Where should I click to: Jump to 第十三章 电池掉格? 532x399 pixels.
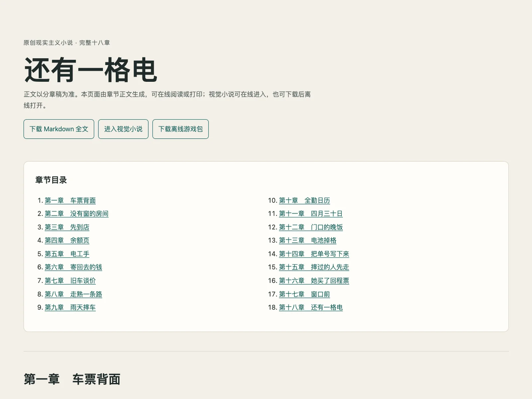[x=308, y=240]
